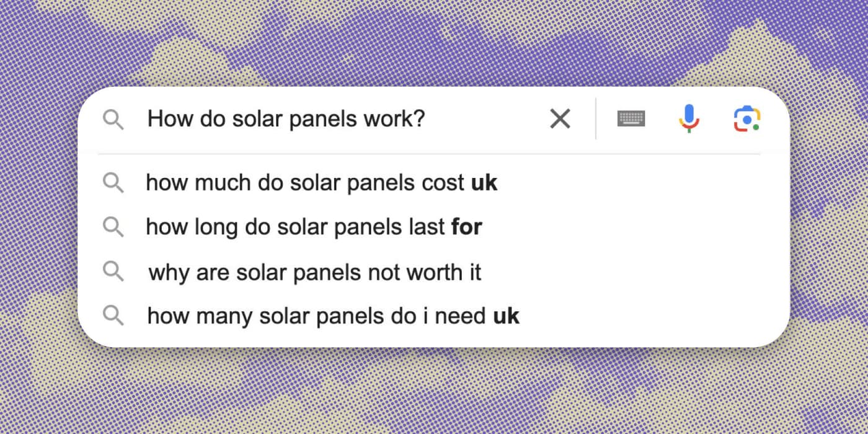Click the magnifier icon beside 'why are solar panels not worth it'

pyautogui.click(x=113, y=272)
